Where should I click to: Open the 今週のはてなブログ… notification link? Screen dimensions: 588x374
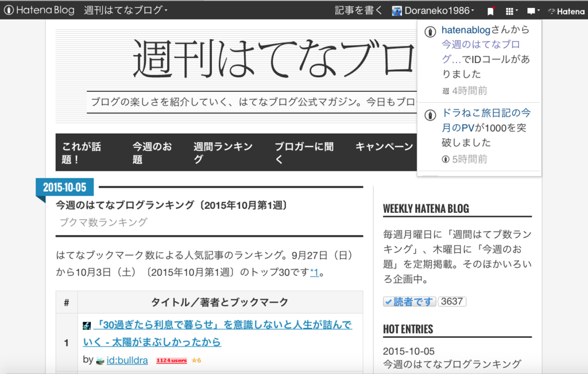pos(481,52)
